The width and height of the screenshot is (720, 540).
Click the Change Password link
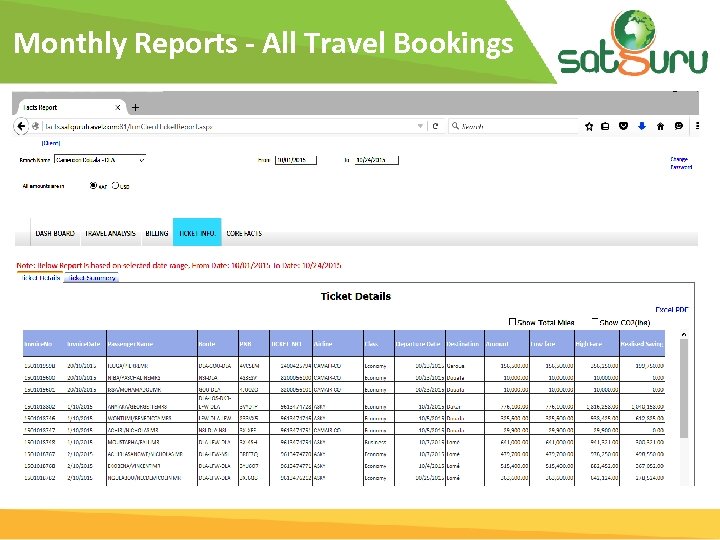[x=681, y=163]
